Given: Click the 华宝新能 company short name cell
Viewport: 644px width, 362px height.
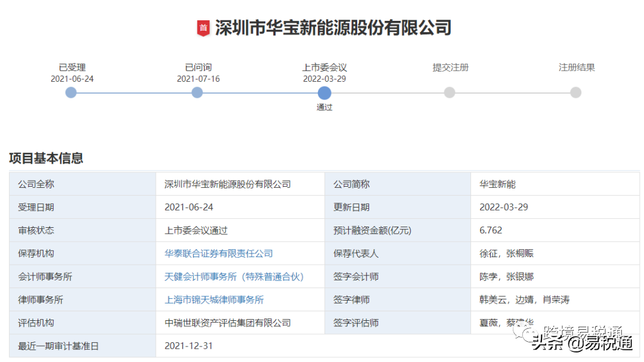Looking at the screenshot, I should pyautogui.click(x=555, y=184).
